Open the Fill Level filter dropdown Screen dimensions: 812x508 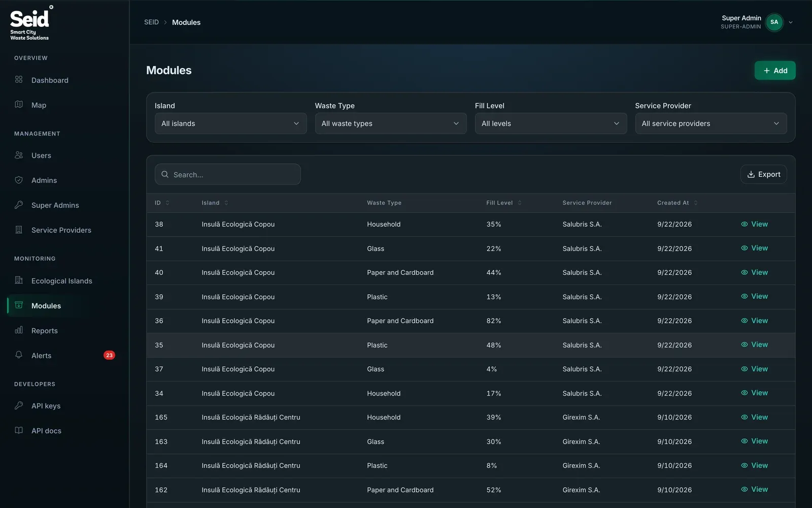click(551, 123)
